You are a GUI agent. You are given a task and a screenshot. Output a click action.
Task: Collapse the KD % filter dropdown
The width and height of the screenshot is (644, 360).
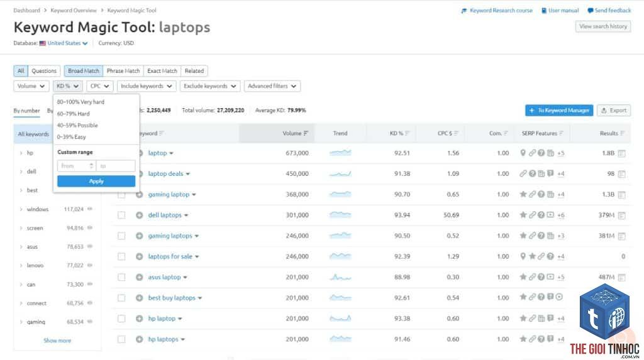pyautogui.click(x=68, y=86)
